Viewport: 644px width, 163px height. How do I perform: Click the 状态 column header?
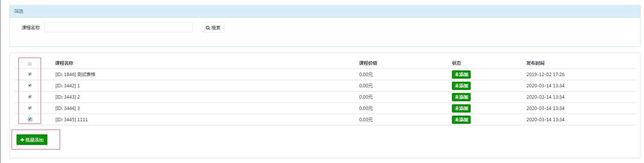456,63
